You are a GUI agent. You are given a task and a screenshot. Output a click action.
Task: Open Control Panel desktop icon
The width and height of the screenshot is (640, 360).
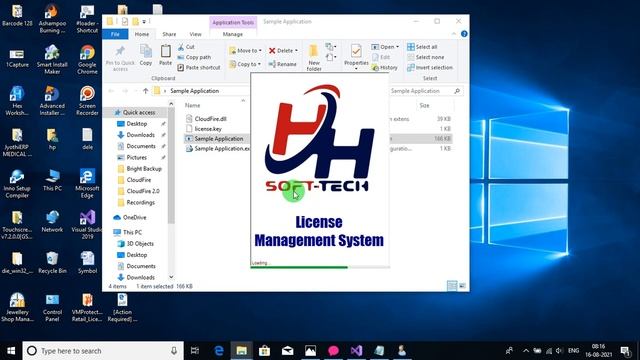pos(52,307)
